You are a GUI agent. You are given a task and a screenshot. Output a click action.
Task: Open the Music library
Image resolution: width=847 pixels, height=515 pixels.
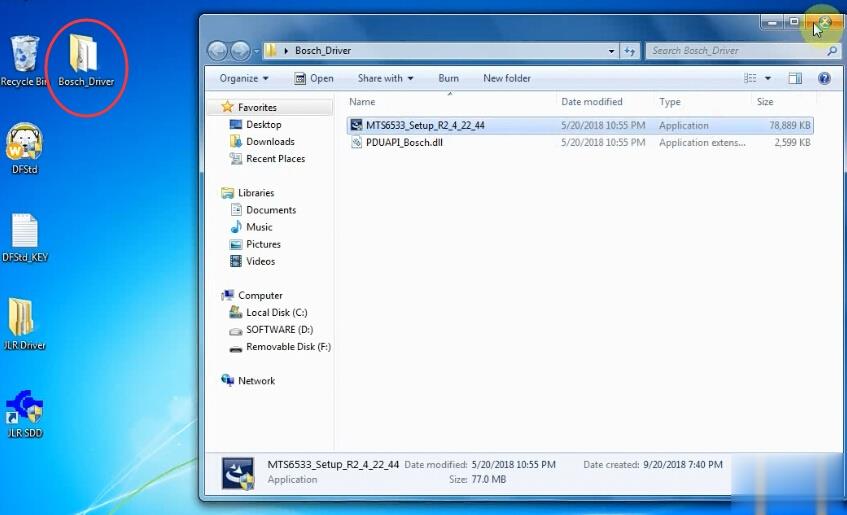coord(259,227)
